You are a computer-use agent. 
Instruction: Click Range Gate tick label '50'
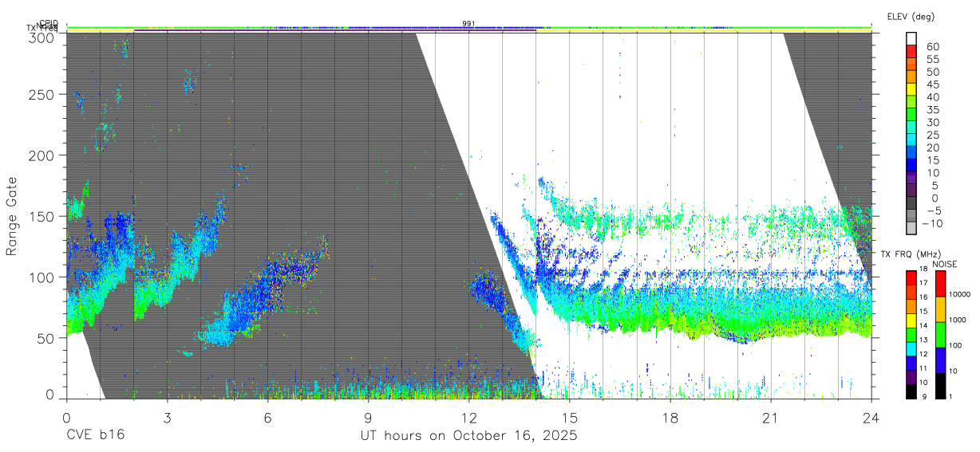[x=46, y=338]
